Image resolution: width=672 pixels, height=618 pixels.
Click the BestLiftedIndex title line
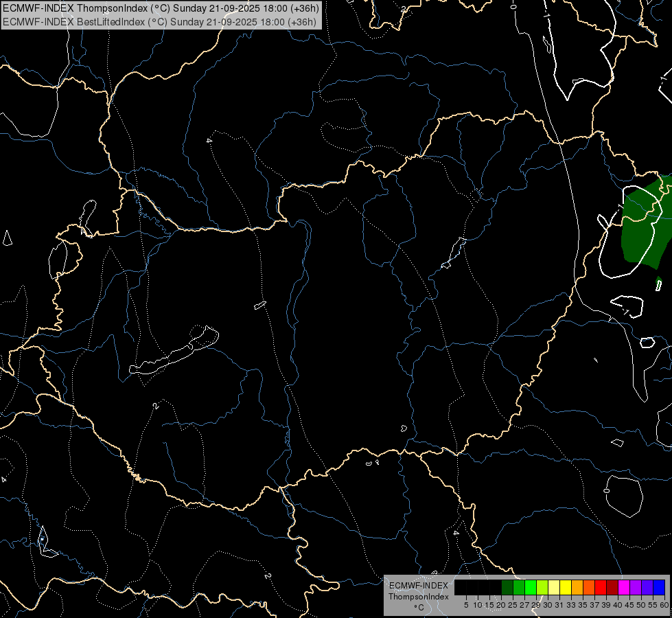159,21
